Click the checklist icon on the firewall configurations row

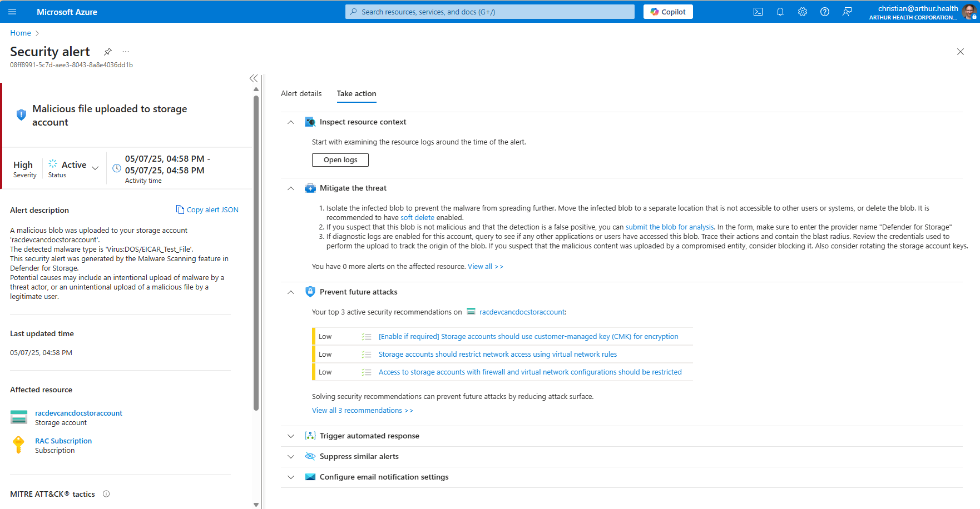pyautogui.click(x=367, y=372)
